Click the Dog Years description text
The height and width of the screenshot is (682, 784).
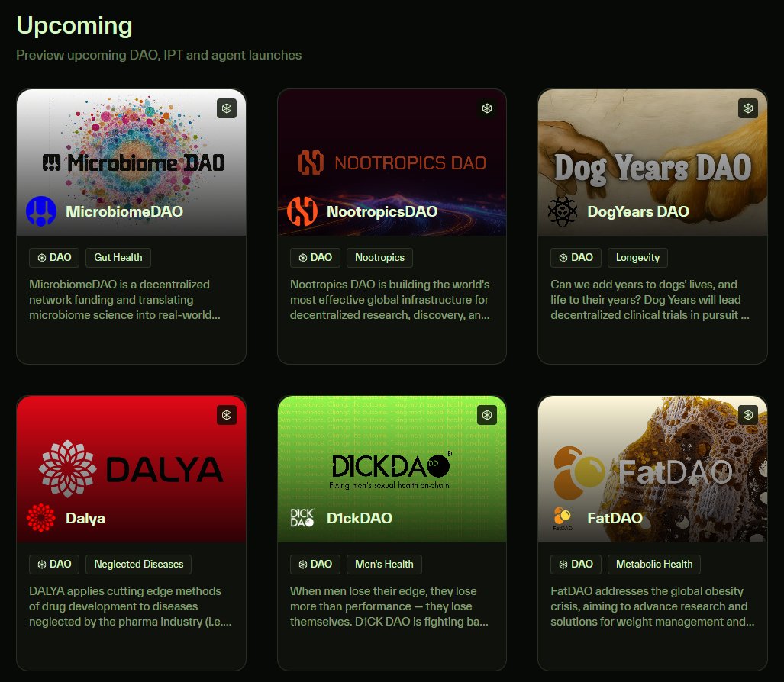(x=650, y=300)
